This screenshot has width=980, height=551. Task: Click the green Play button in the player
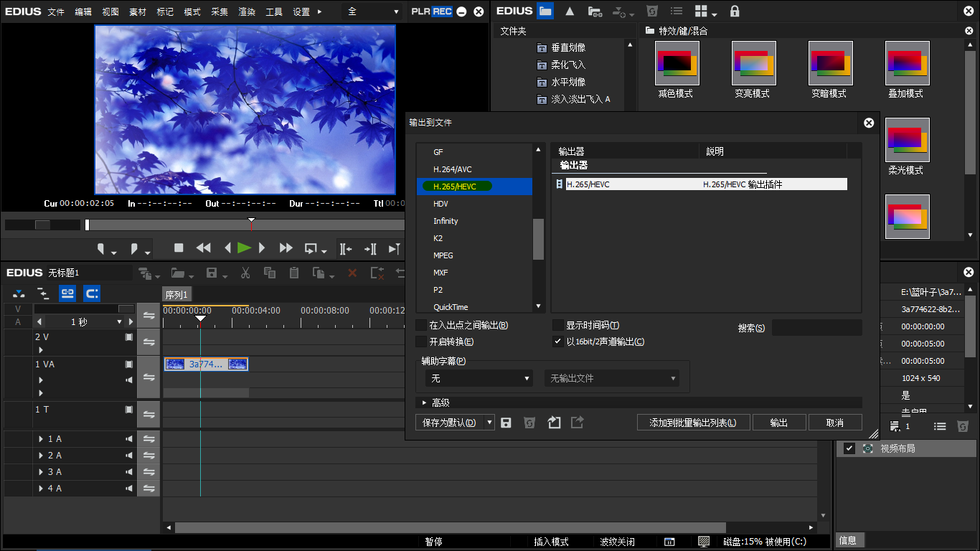pyautogui.click(x=244, y=248)
